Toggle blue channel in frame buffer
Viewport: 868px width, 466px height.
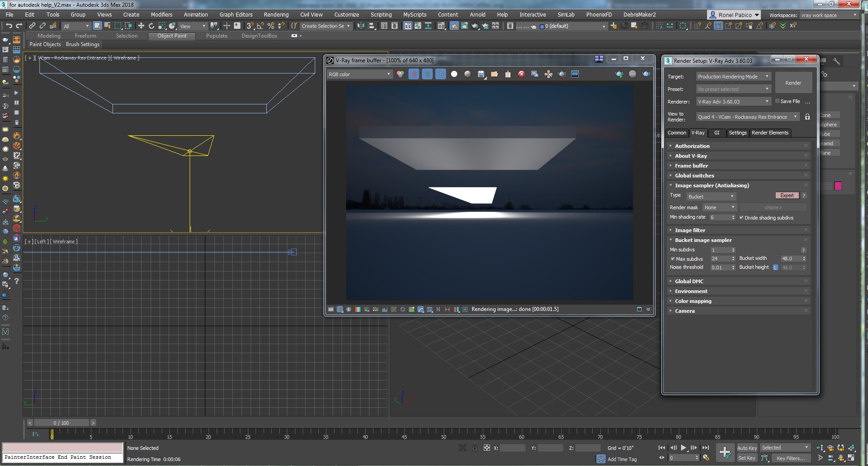pos(441,74)
